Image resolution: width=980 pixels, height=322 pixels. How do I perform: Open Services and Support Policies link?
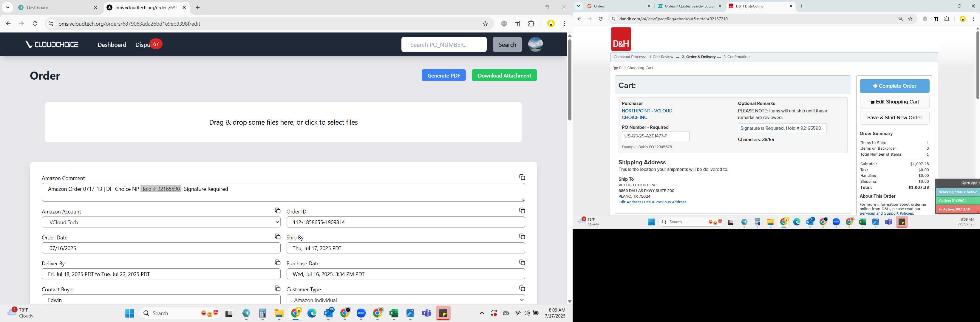(x=886, y=213)
